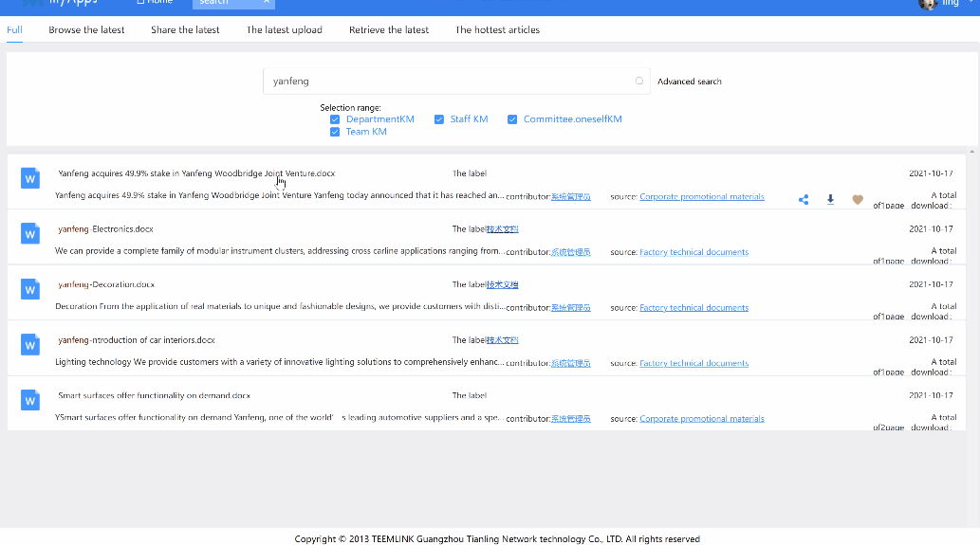Uncheck DepartmentKM selection range
980x545 pixels.
[x=335, y=119]
